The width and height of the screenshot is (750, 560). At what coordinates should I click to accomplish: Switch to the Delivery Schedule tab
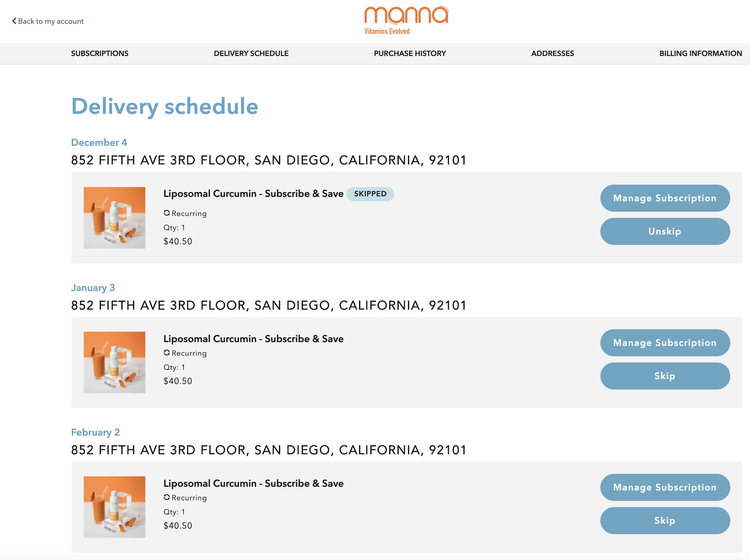[x=251, y=54]
